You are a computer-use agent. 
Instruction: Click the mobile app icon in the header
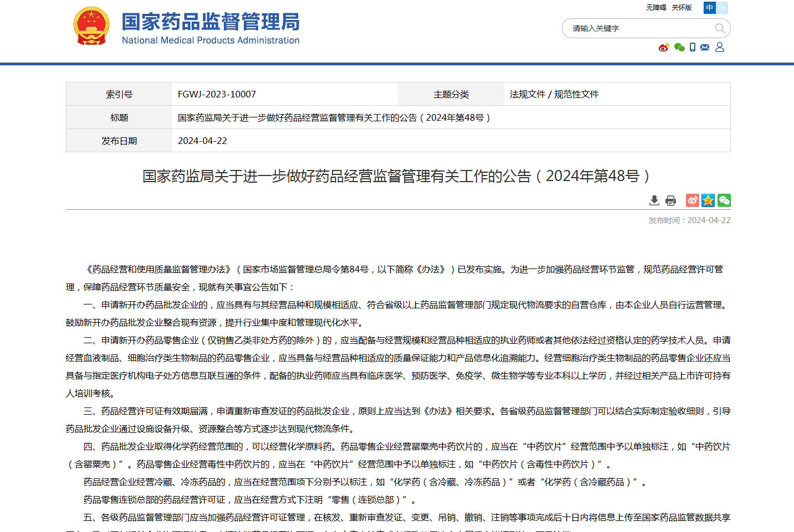point(692,48)
